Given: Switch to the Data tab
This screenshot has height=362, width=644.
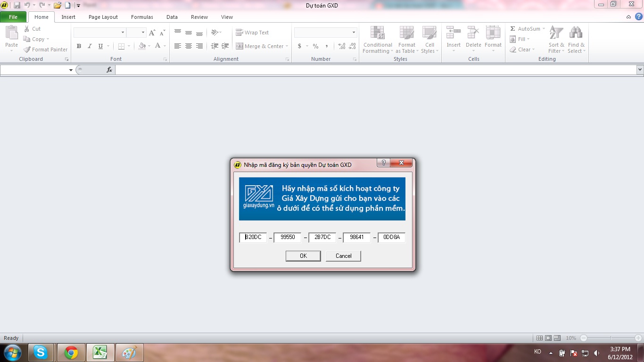Looking at the screenshot, I should (x=172, y=17).
